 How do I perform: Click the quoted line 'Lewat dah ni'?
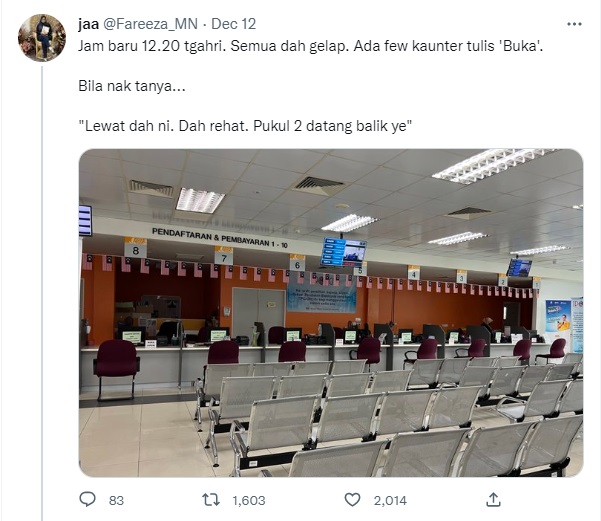click(245, 126)
